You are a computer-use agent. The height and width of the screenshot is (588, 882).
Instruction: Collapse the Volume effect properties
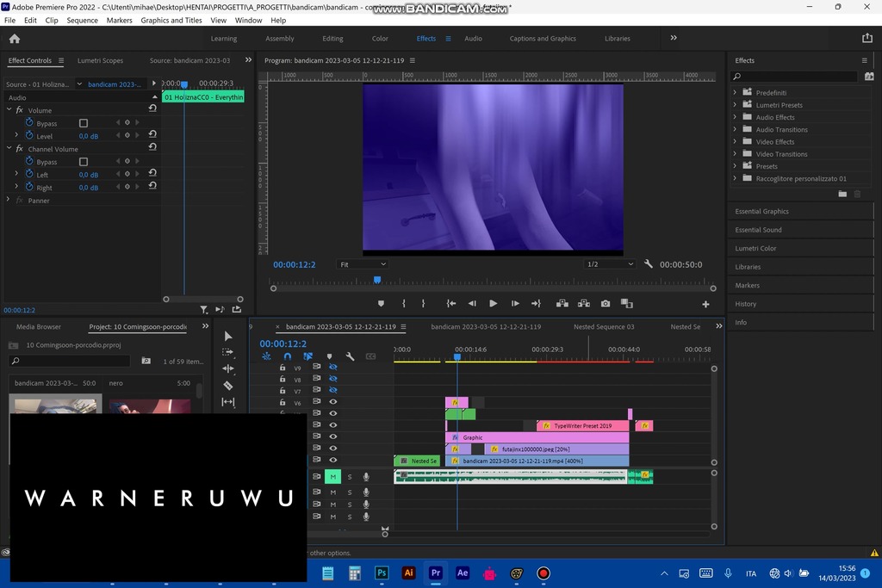point(9,109)
